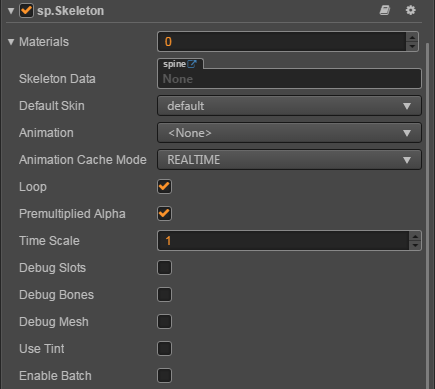435x389 pixels.
Task: Decrease the Materials count with down arrow
Action: pos(412,46)
